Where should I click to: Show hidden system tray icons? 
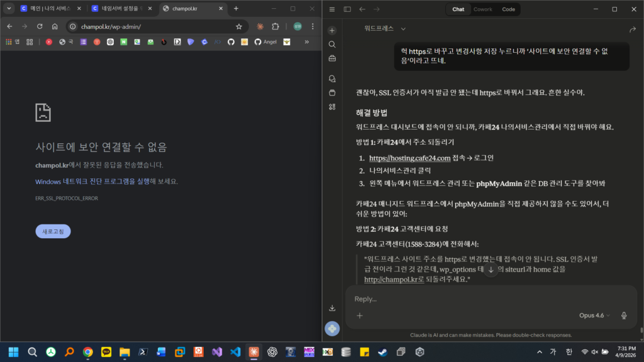[x=539, y=352]
